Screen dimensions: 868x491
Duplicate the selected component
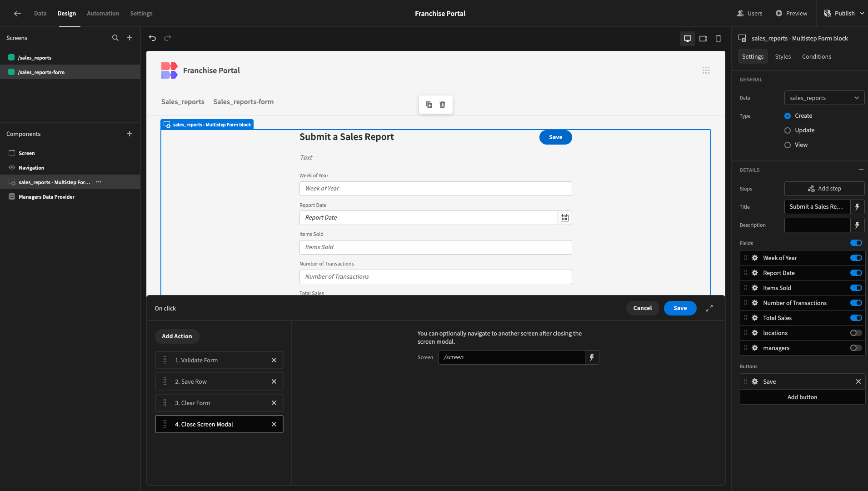(x=429, y=105)
